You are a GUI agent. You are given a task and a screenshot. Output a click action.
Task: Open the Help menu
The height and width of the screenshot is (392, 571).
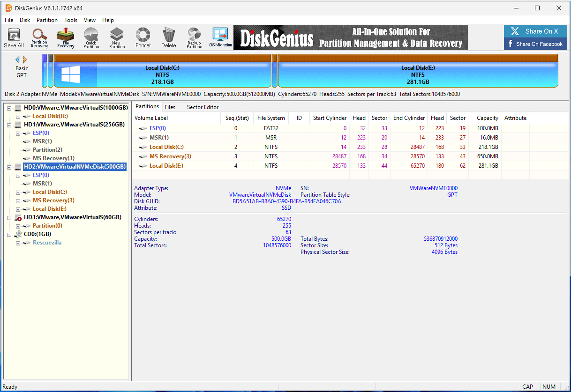[108, 20]
